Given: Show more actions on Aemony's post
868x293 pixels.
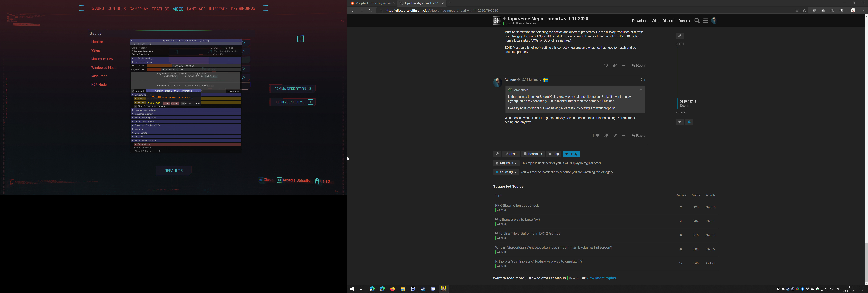Looking at the screenshot, I should click(x=623, y=136).
